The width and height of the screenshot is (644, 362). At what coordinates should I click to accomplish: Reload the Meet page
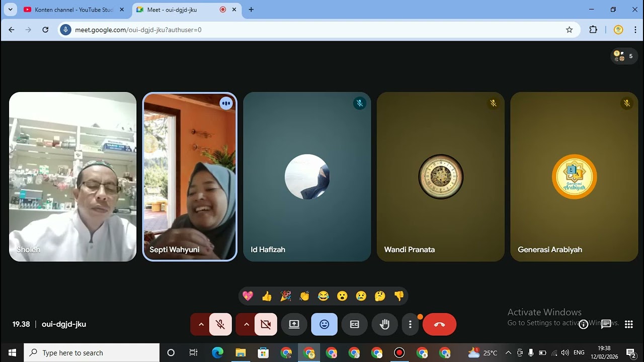pyautogui.click(x=45, y=30)
